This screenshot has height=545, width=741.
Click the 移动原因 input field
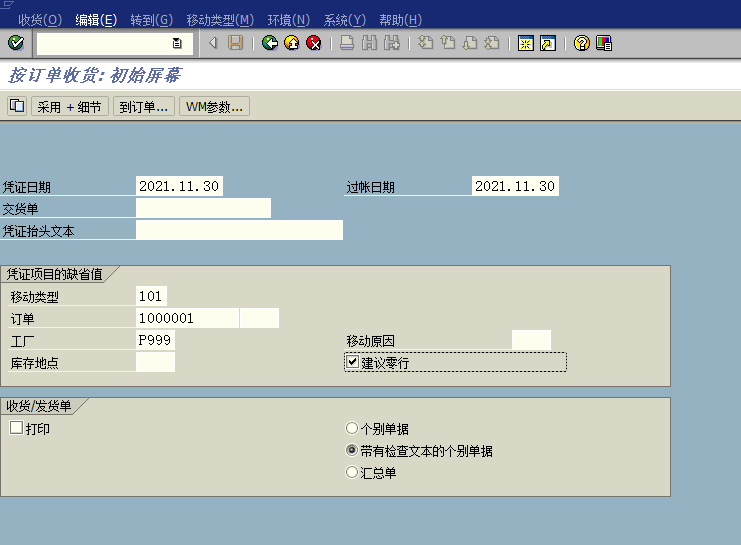point(531,340)
